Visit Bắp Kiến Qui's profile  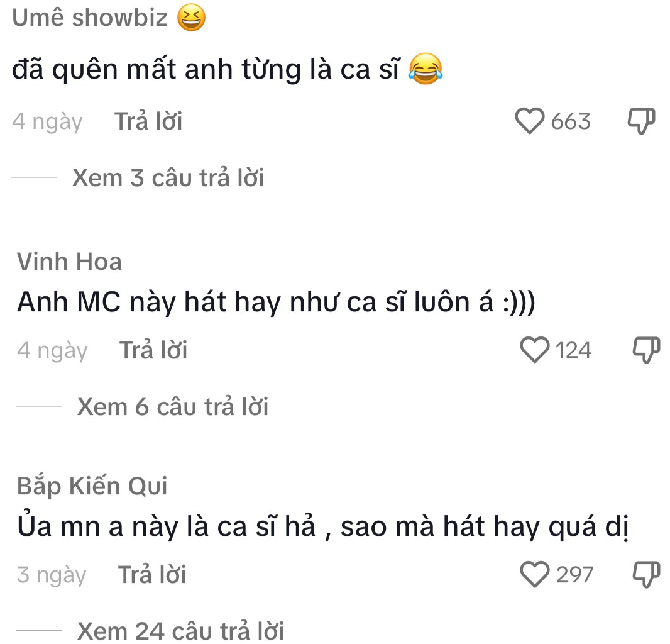click(x=92, y=486)
